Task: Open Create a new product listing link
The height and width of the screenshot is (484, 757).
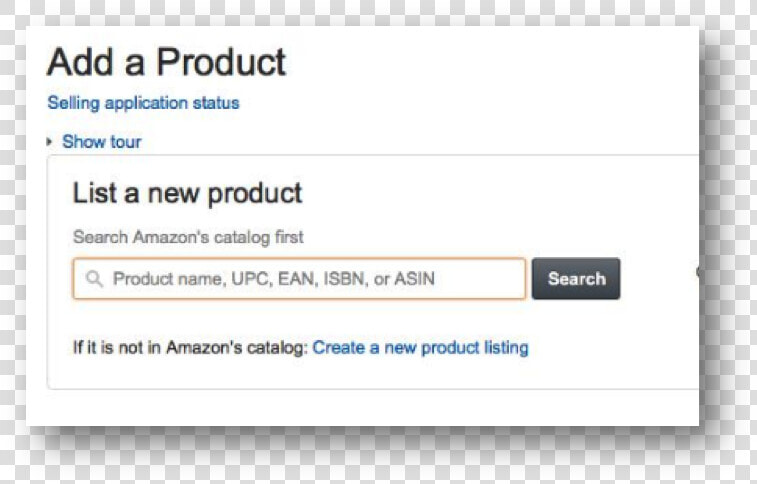Action: [421, 347]
